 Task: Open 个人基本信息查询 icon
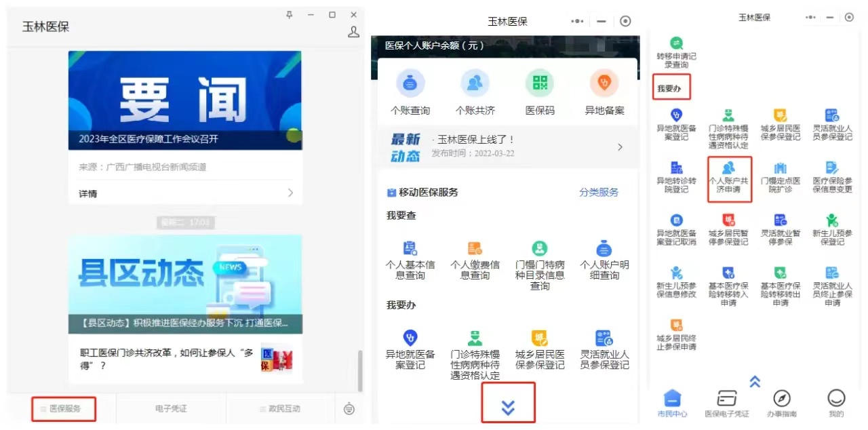coord(410,249)
